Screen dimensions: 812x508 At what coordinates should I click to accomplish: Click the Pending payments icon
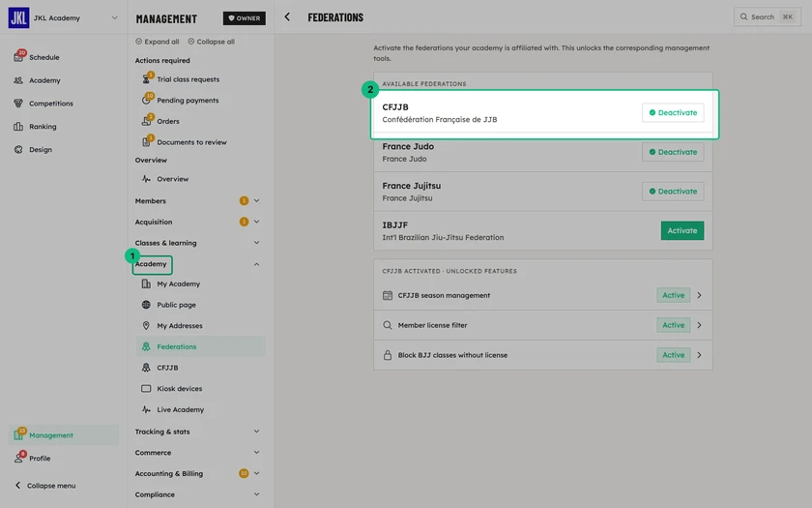pos(146,100)
